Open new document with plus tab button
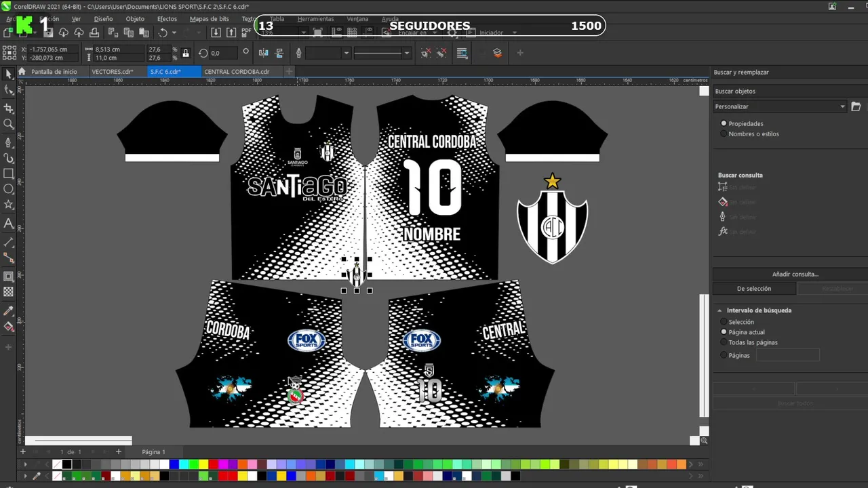The height and width of the screenshot is (488, 868). pos(289,71)
